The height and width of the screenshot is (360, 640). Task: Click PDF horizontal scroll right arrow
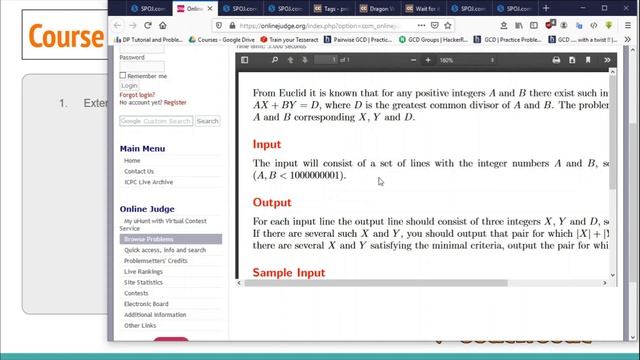(x=604, y=283)
